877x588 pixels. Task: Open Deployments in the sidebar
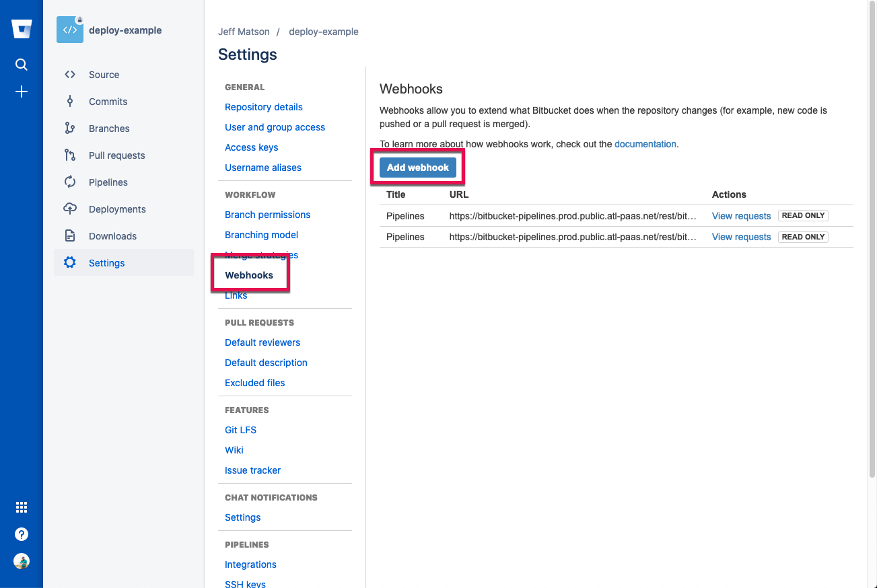click(x=117, y=209)
